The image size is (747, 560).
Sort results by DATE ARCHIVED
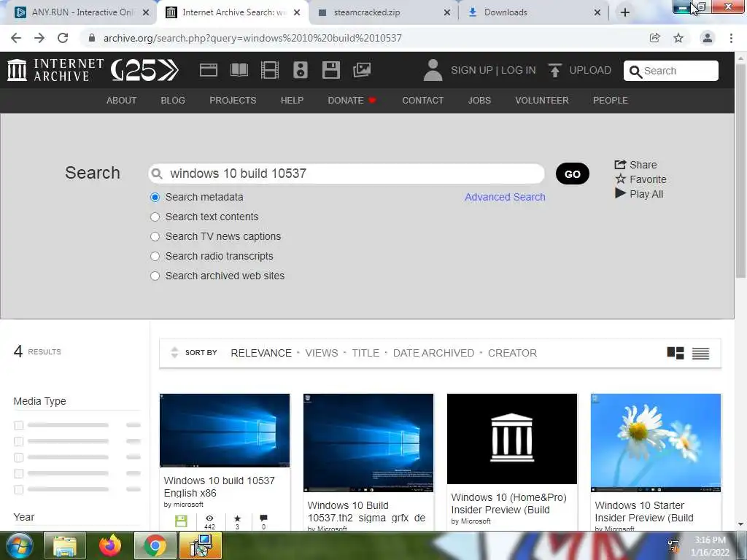click(433, 353)
